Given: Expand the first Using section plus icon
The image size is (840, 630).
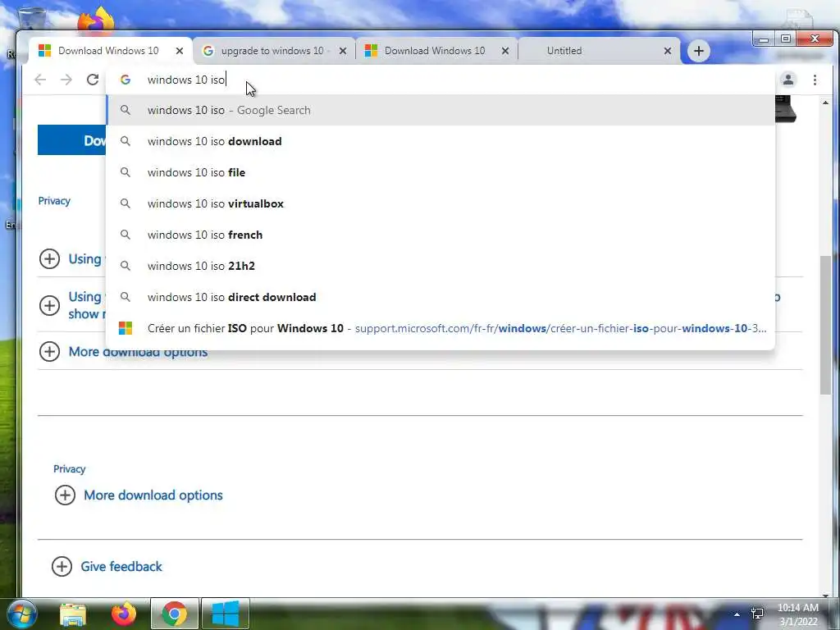Looking at the screenshot, I should click(x=49, y=259).
